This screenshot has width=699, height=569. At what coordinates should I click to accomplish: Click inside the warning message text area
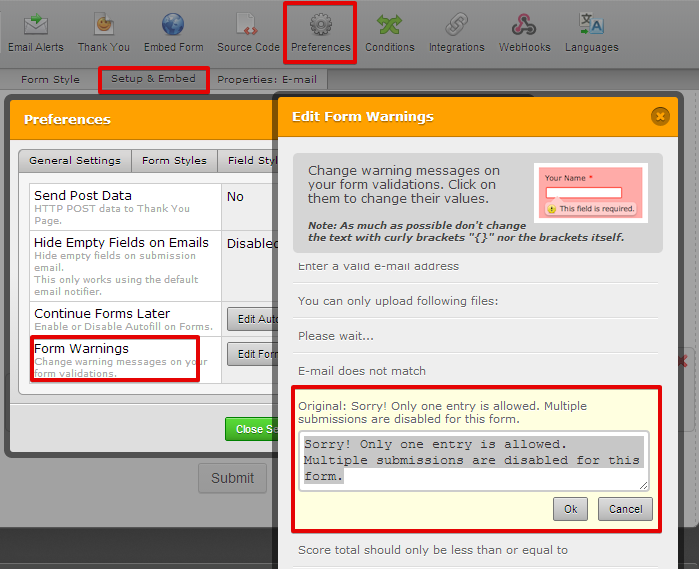475,461
